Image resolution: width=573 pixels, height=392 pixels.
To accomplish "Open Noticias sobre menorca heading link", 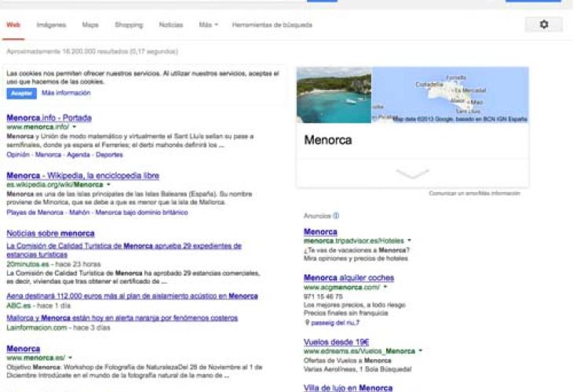I will pos(50,233).
